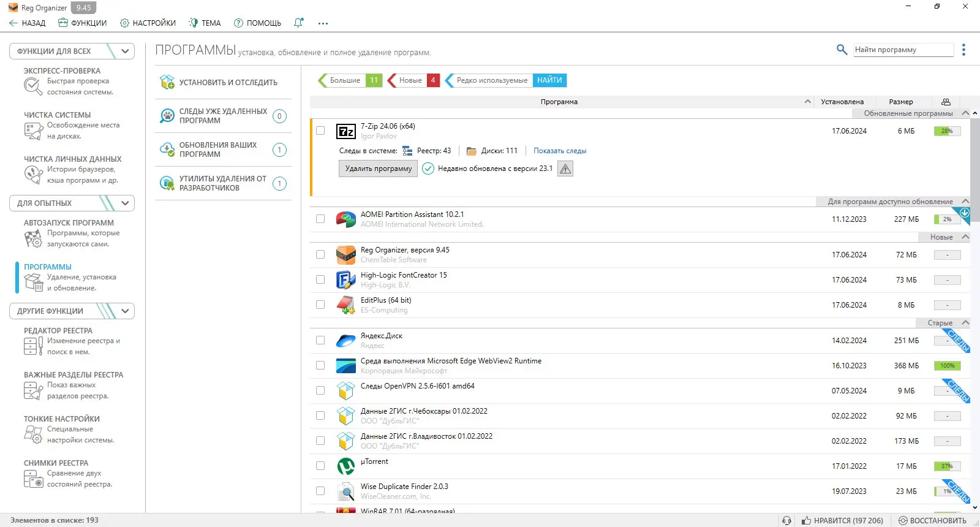Open Чистка личных данных in the sidebar
980x527 pixels.
pos(72,170)
